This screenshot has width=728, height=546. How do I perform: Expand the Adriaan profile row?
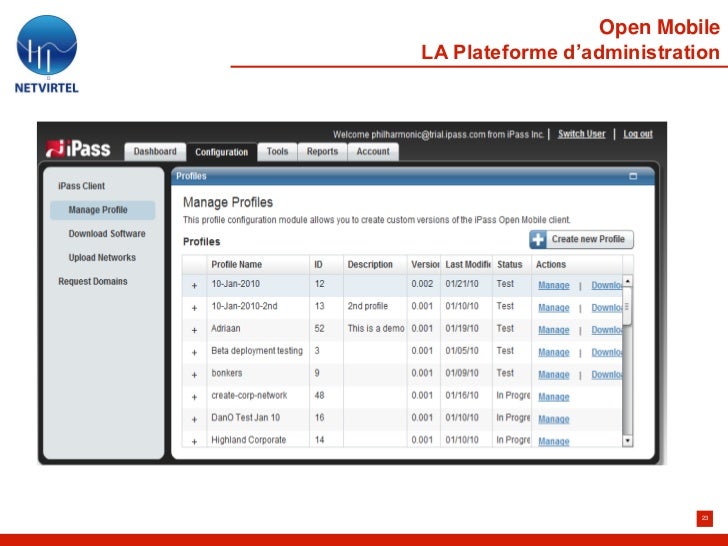(x=195, y=331)
